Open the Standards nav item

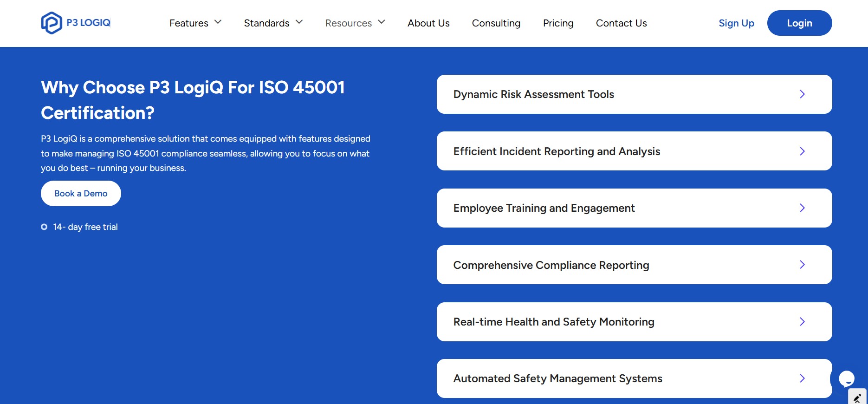pyautogui.click(x=266, y=23)
